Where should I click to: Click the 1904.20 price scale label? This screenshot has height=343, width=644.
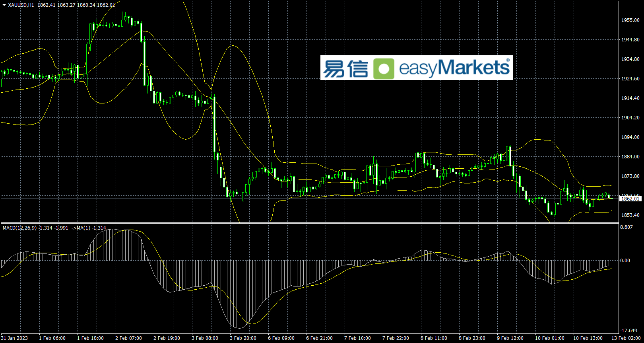[630, 118]
